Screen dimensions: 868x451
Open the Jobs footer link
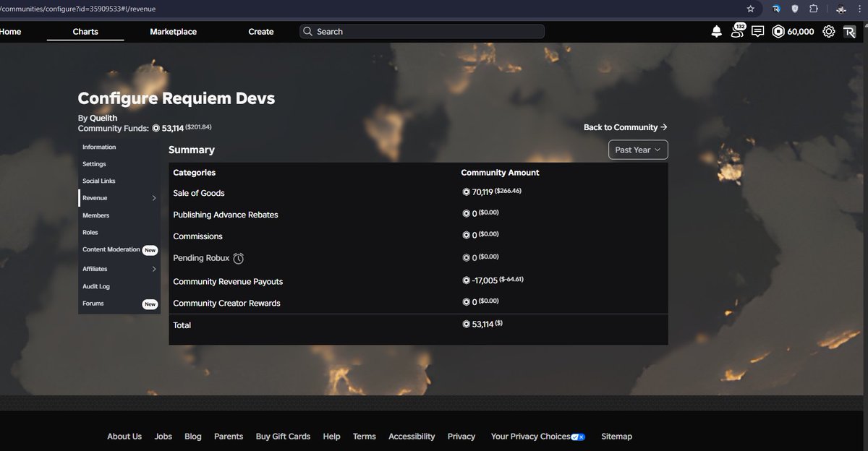[163, 437]
